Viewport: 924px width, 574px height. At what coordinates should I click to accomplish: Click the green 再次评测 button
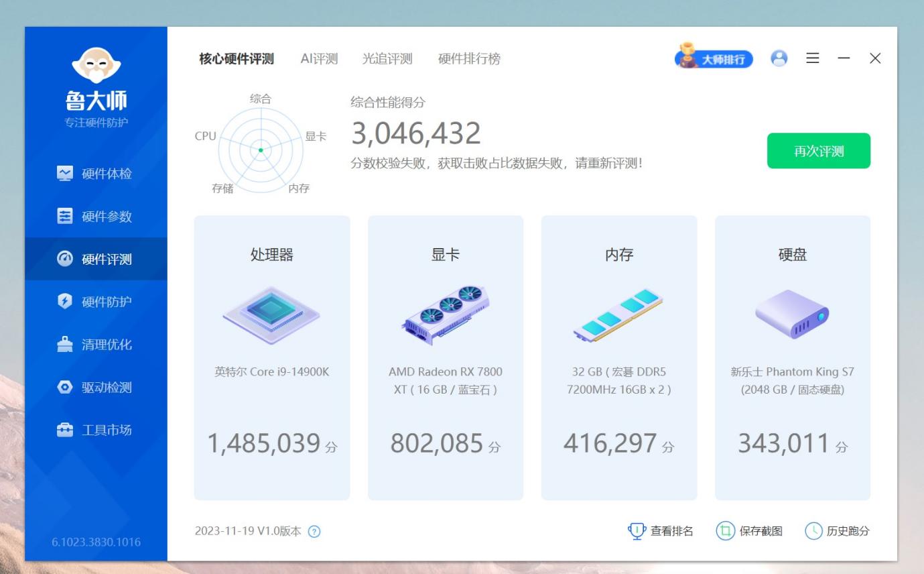(818, 151)
